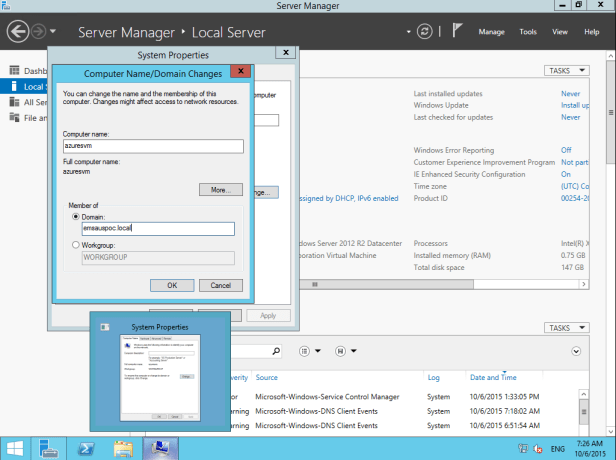616x460 pixels.
Task: Open the notifications flag
Action: (x=458, y=31)
